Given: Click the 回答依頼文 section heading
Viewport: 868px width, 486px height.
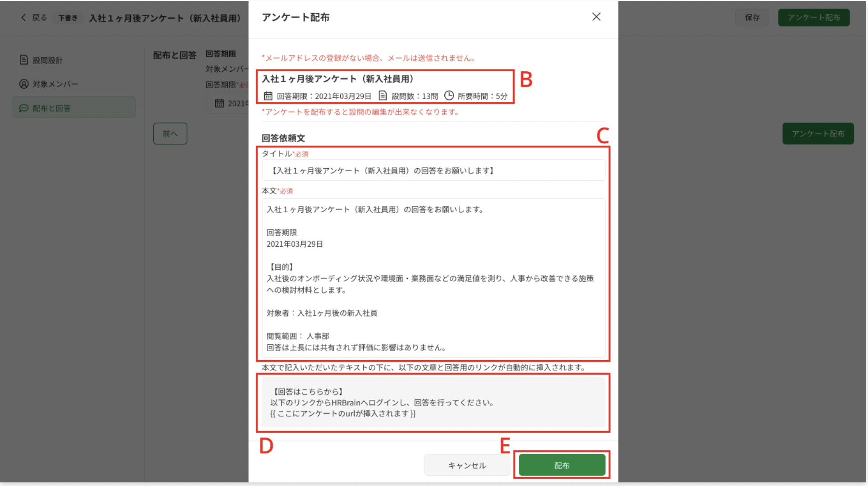Looking at the screenshot, I should point(283,138).
